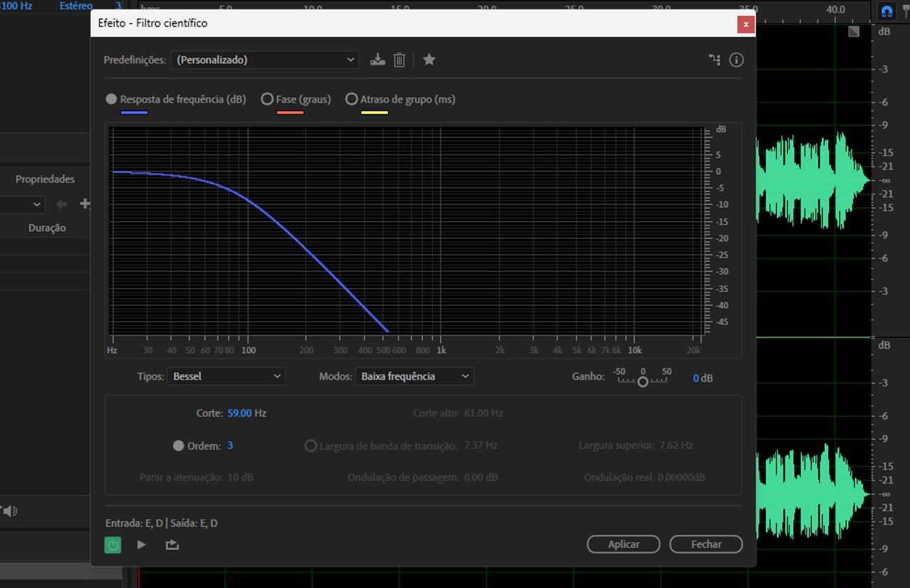Click the Ganho value 0 dB
The image size is (910, 588).
pyautogui.click(x=703, y=378)
